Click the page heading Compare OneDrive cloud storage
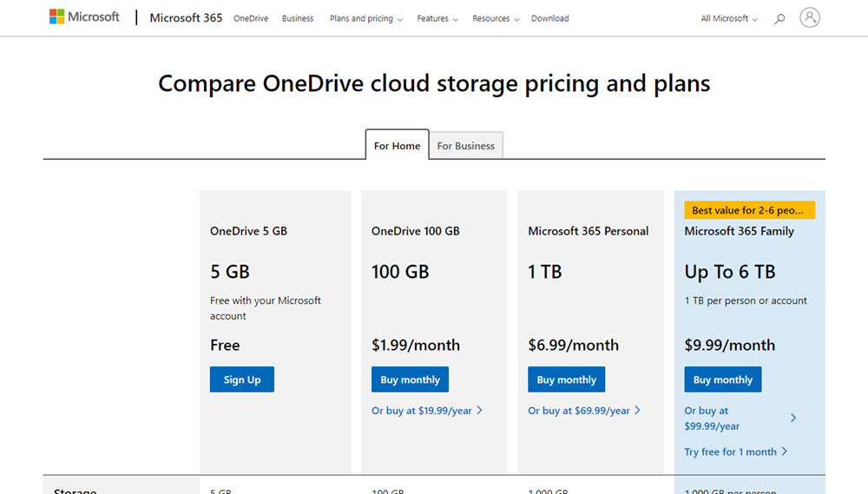The height and width of the screenshot is (494, 868). coord(434,83)
